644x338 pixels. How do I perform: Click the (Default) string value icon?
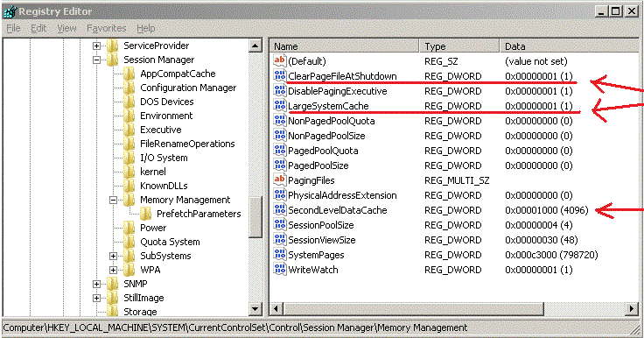click(280, 60)
